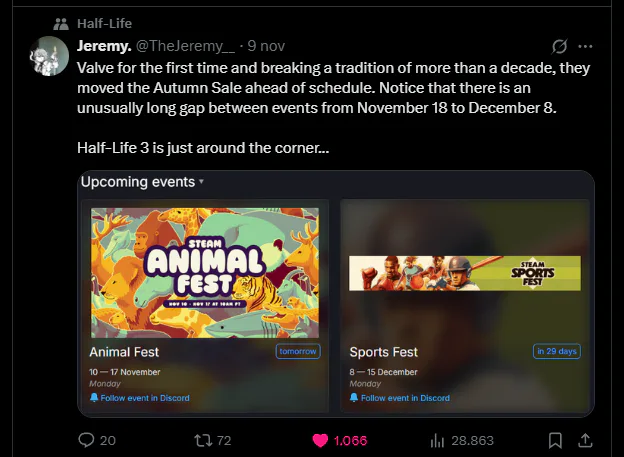
Task: Open Jeremy's profile avatar
Action: (50, 54)
